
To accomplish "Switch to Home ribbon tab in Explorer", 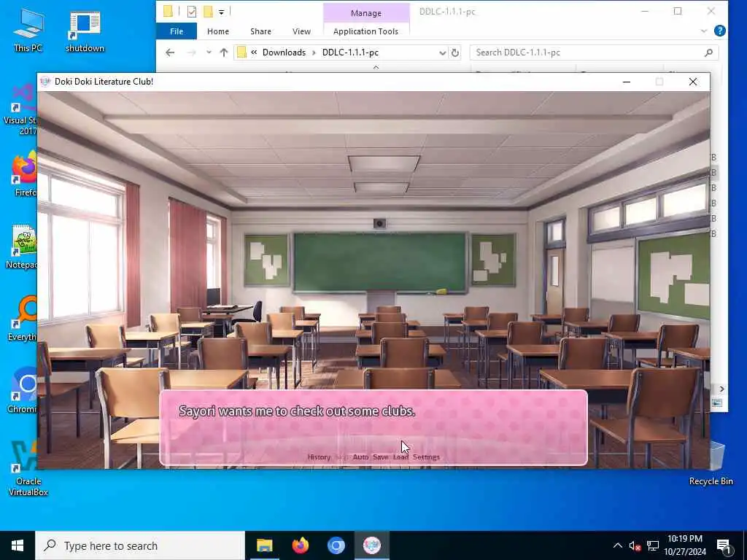I will (x=217, y=31).
